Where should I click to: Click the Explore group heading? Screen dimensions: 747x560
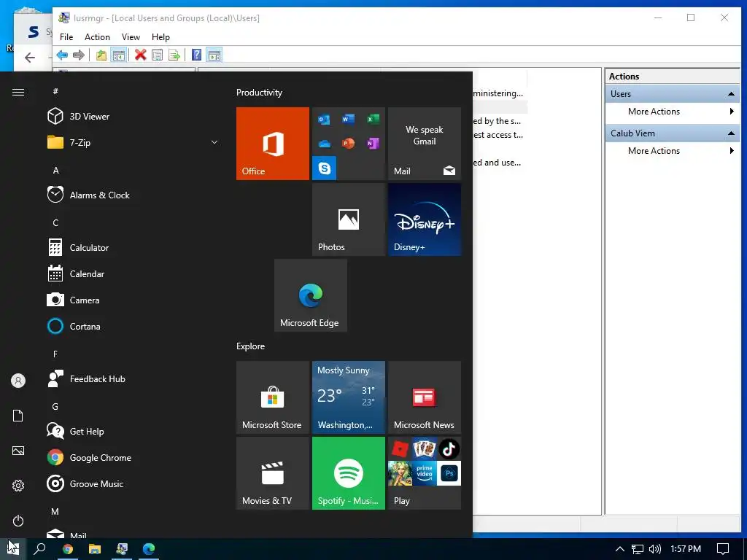click(251, 346)
